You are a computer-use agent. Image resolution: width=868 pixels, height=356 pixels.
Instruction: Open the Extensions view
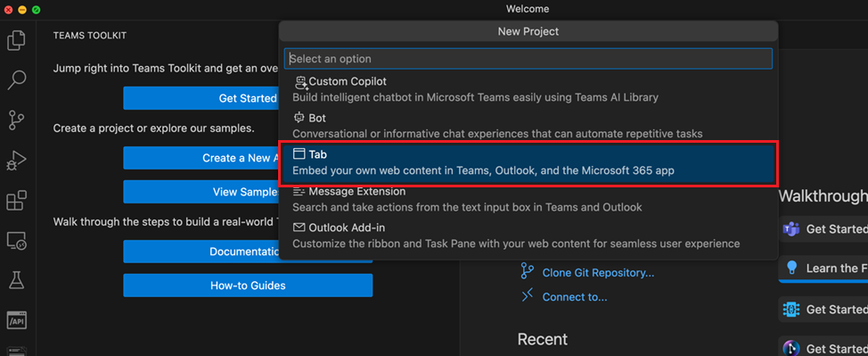pyautogui.click(x=16, y=200)
